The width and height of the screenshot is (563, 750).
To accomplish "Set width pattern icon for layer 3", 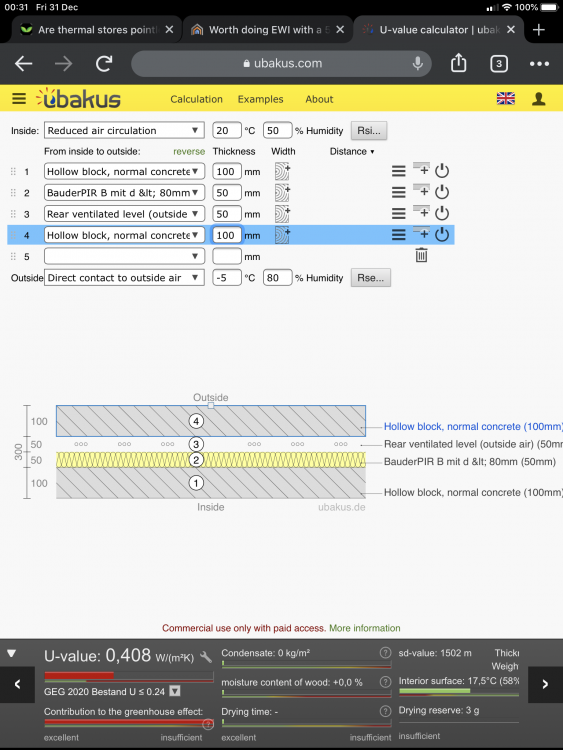I will point(282,214).
